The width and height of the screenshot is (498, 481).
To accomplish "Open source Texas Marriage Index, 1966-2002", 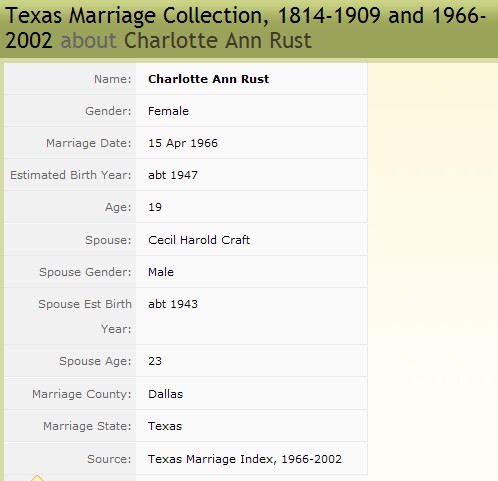I will pos(245,459).
